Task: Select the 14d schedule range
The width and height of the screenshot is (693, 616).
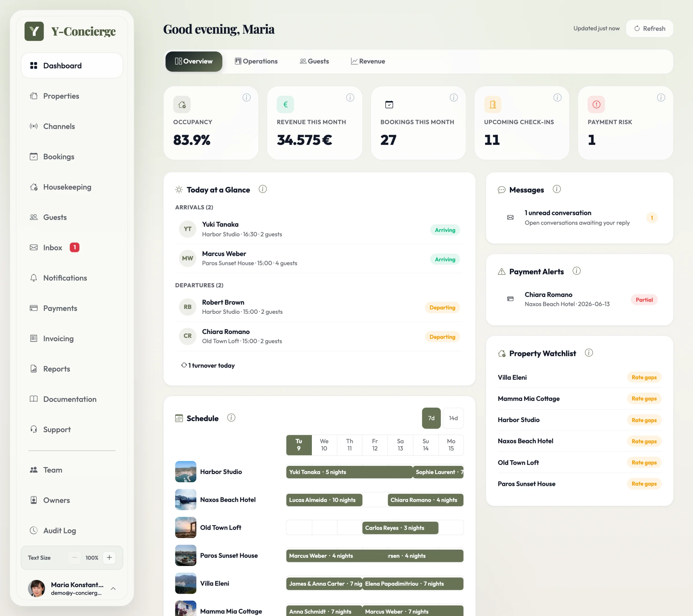Action: tap(453, 418)
